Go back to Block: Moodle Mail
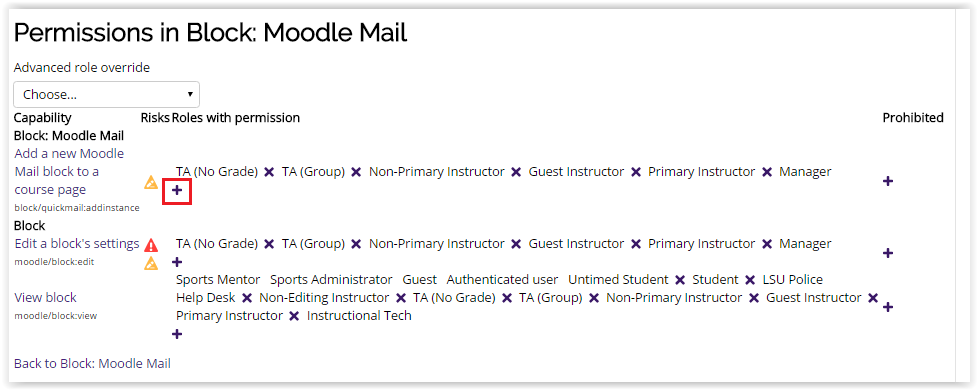The height and width of the screenshot is (390, 978). pos(92,363)
